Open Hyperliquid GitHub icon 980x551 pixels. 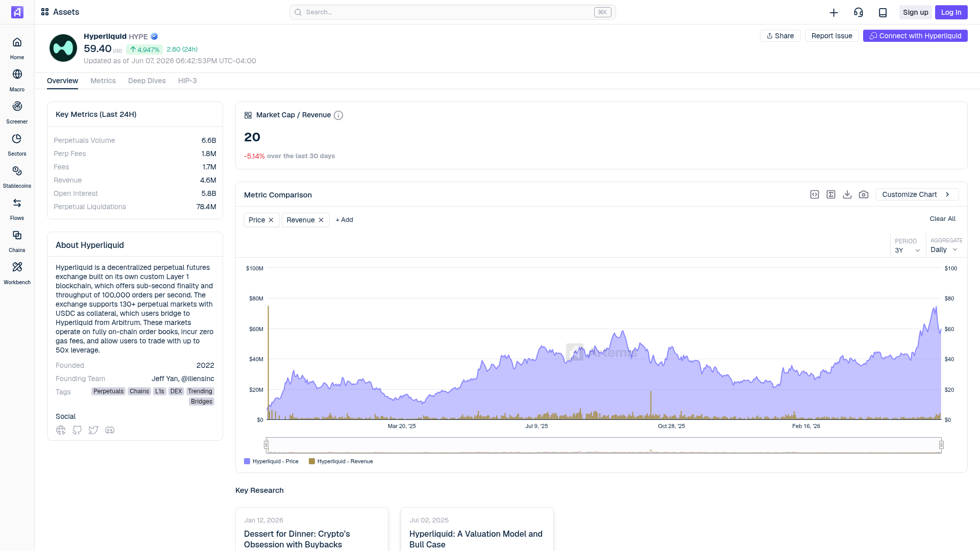pos(77,430)
